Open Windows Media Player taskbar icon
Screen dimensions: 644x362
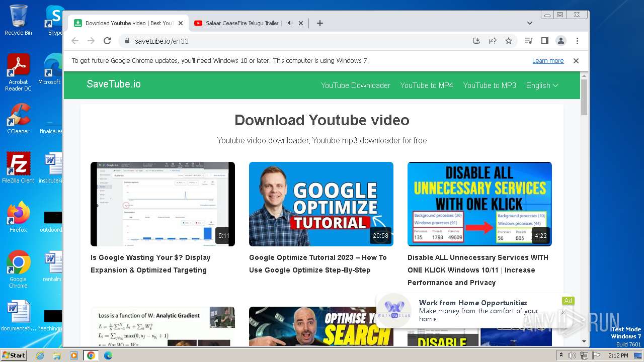pos(74,355)
